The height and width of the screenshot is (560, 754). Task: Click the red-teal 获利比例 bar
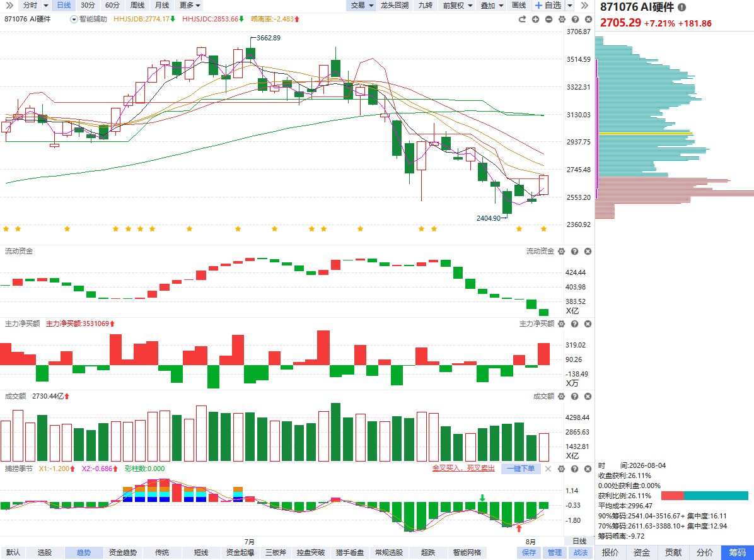click(704, 496)
